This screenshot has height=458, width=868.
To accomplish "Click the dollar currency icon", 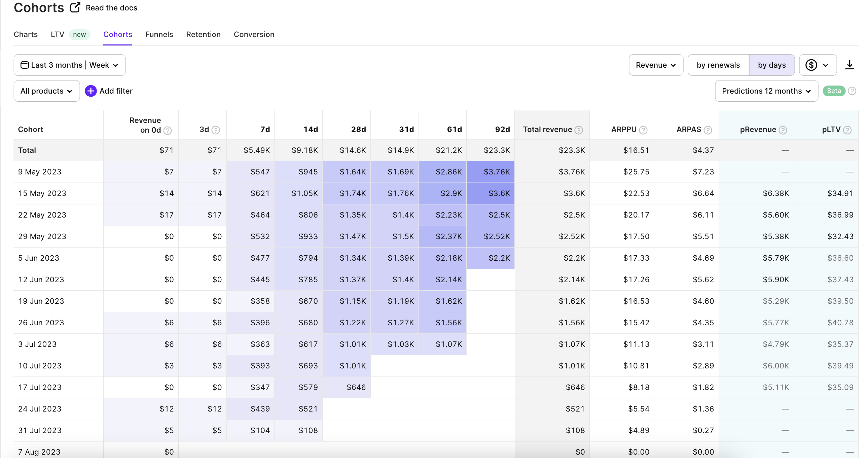I will pyautogui.click(x=811, y=65).
